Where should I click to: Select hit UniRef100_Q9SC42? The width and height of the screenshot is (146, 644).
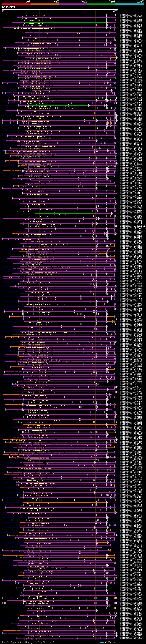coord(131,140)
